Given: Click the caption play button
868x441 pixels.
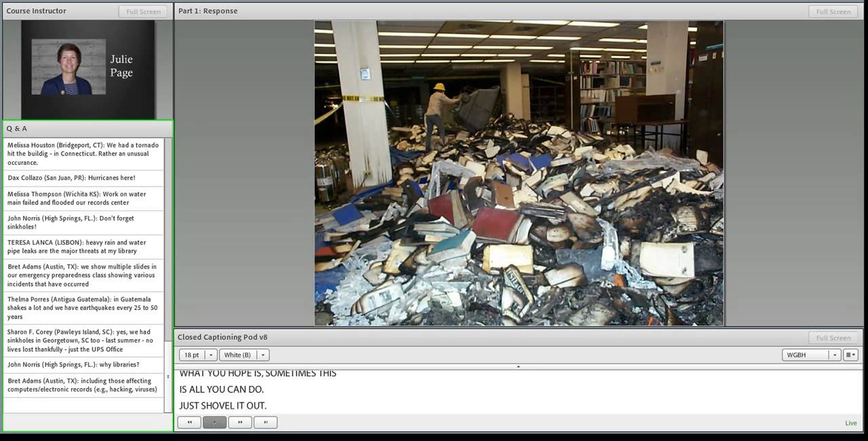Looking at the screenshot, I should (x=214, y=422).
